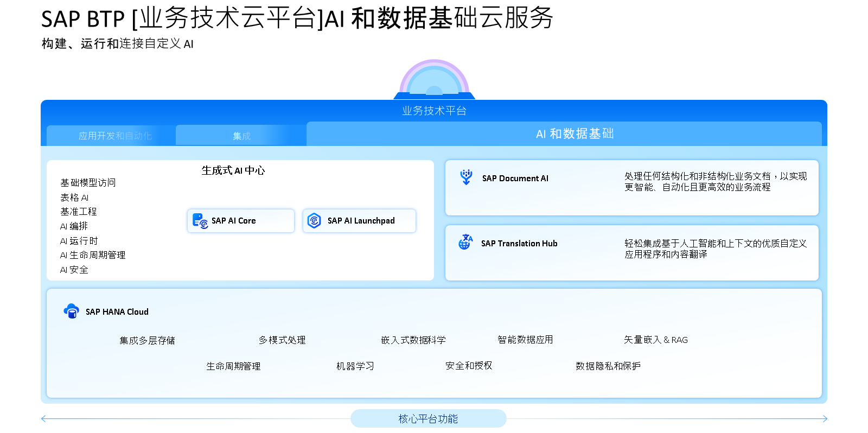868x433 pixels.
Task: Click the 智能数据应用 capability text
Action: (525, 339)
